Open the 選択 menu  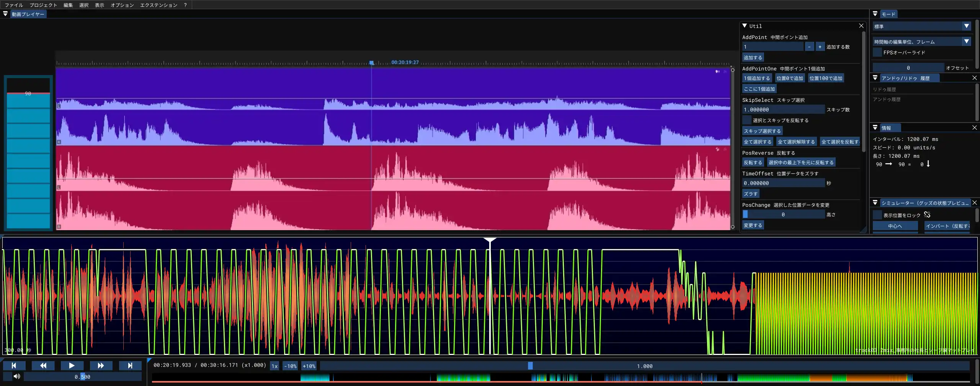tap(84, 5)
